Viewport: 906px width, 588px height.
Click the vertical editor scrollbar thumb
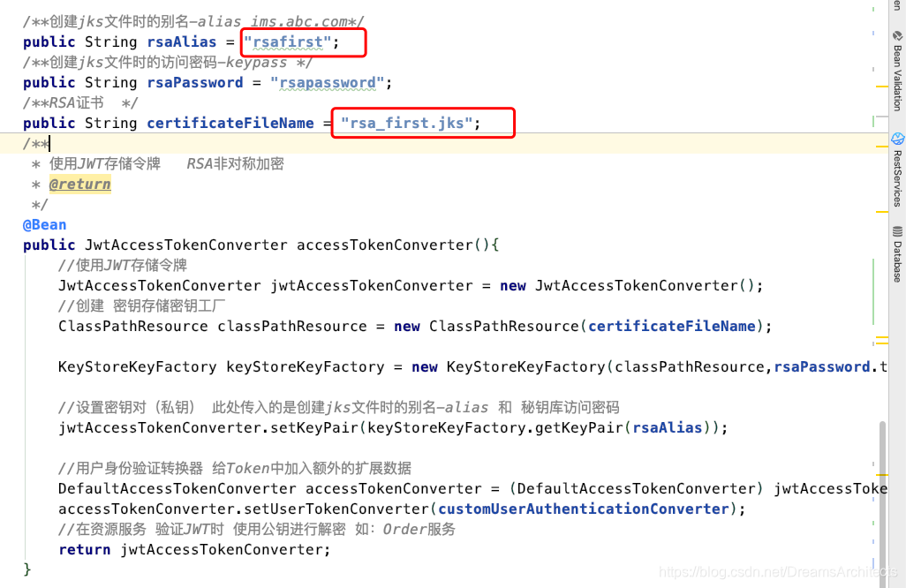point(882,503)
